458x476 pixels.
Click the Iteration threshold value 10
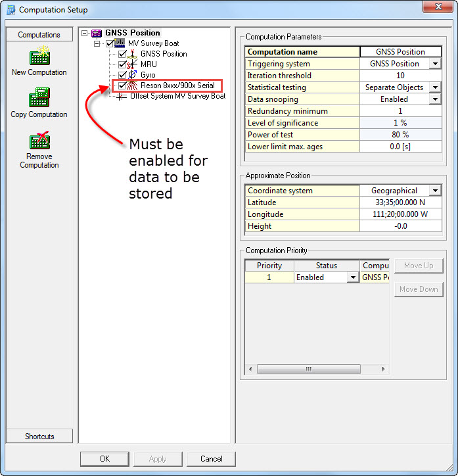coord(400,76)
